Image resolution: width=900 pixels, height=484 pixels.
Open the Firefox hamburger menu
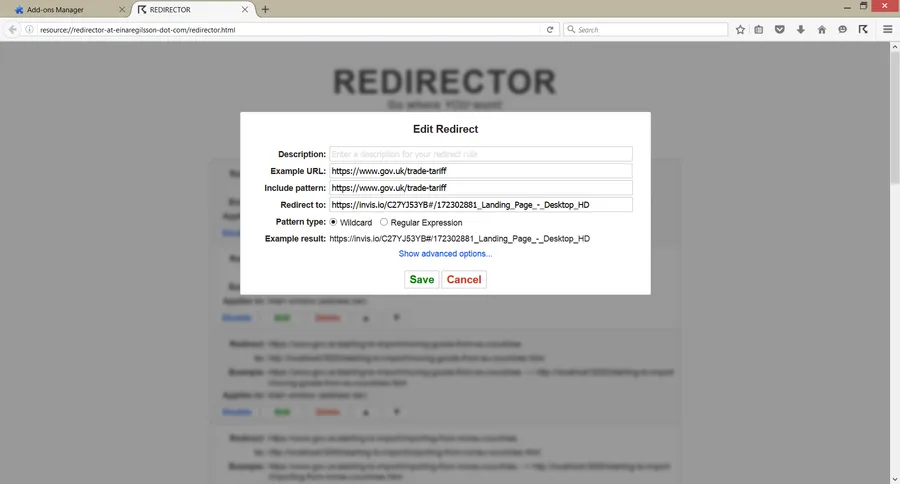[x=887, y=29]
